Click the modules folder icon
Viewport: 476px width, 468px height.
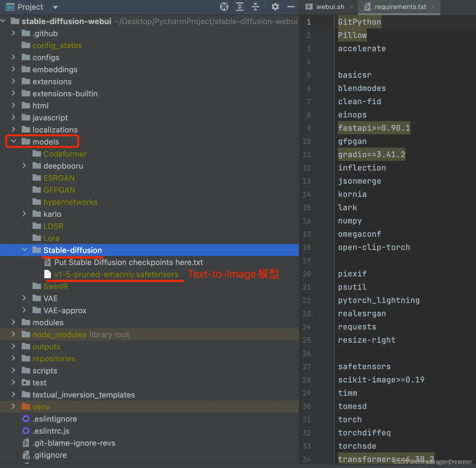tap(26, 322)
